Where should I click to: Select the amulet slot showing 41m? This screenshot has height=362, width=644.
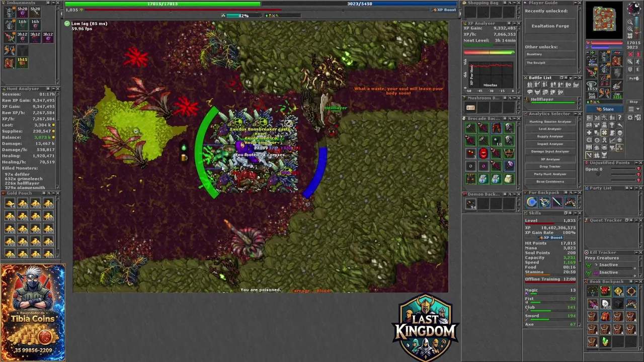point(592,61)
